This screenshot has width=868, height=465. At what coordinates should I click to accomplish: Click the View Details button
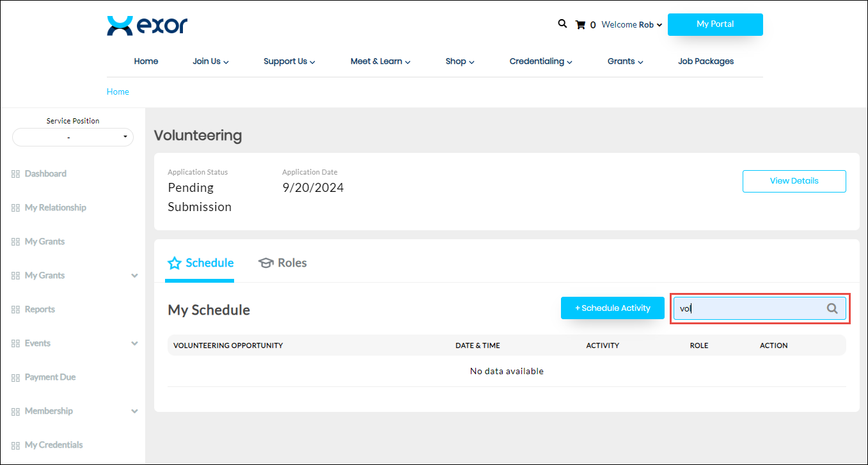794,181
